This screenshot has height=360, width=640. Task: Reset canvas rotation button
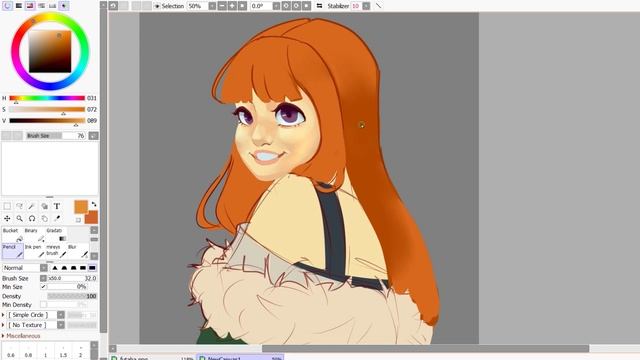(307, 6)
